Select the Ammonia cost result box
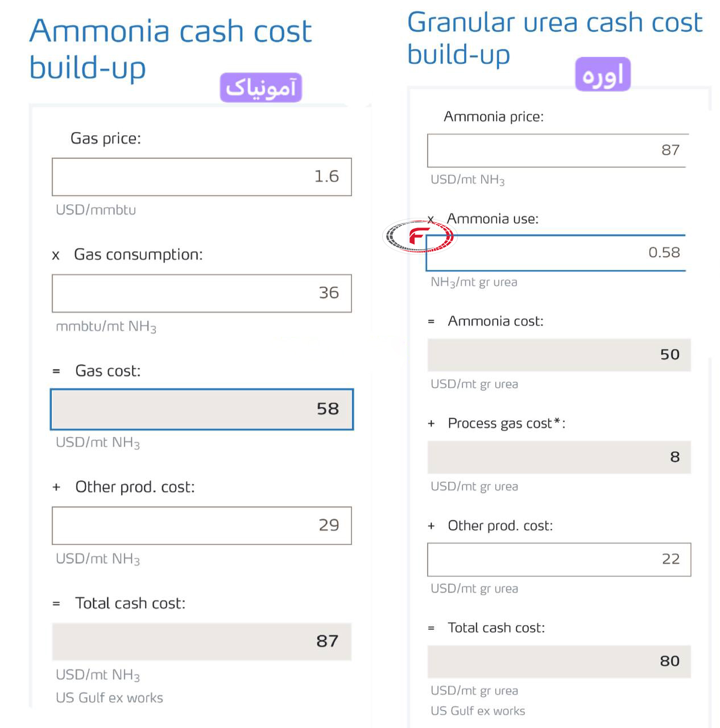The width and height of the screenshot is (720, 728). pos(559,355)
